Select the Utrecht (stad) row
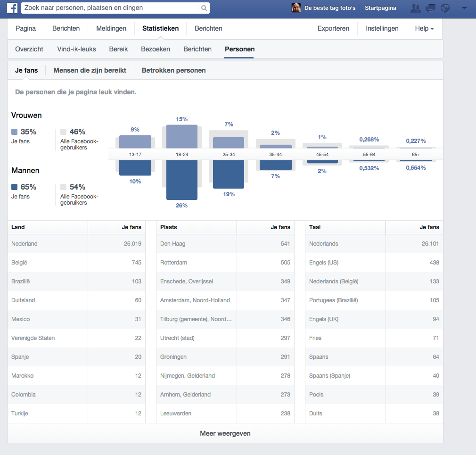The width and height of the screenshot is (476, 455). 225,338
